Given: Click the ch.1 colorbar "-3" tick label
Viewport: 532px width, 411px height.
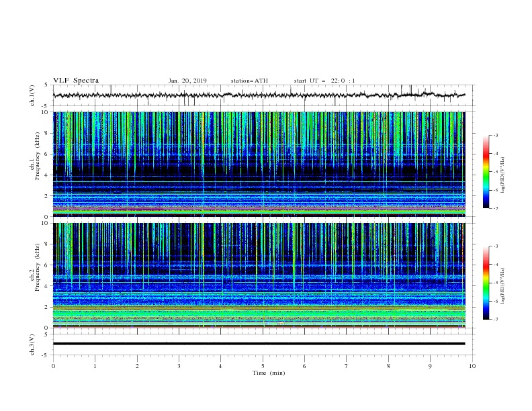Looking at the screenshot, I should [495, 135].
